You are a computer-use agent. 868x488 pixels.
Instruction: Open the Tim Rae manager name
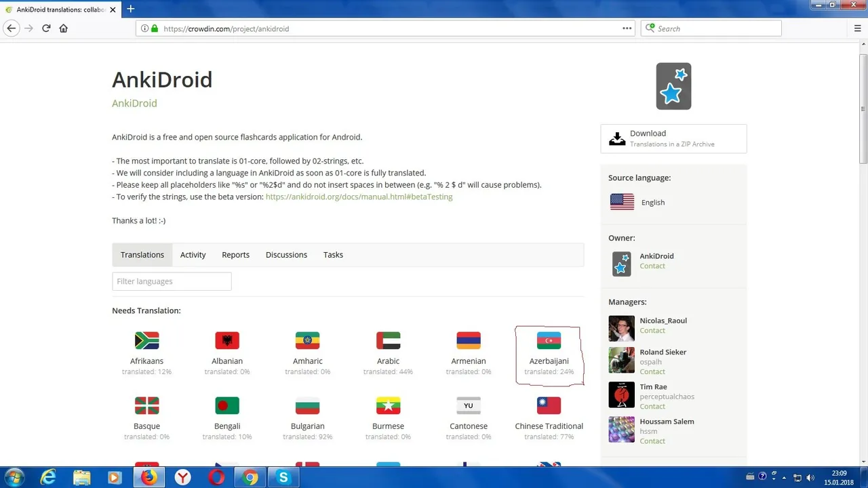coord(653,387)
